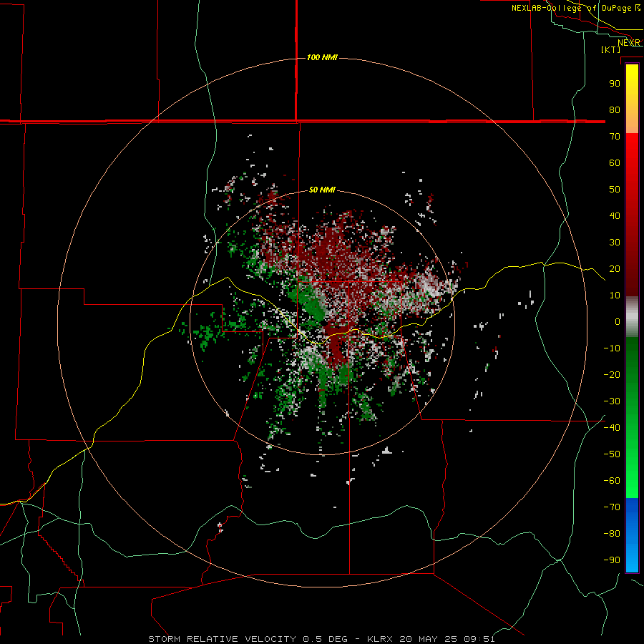Click the 50 value on velocity scale
644x644 pixels.
[x=615, y=190]
